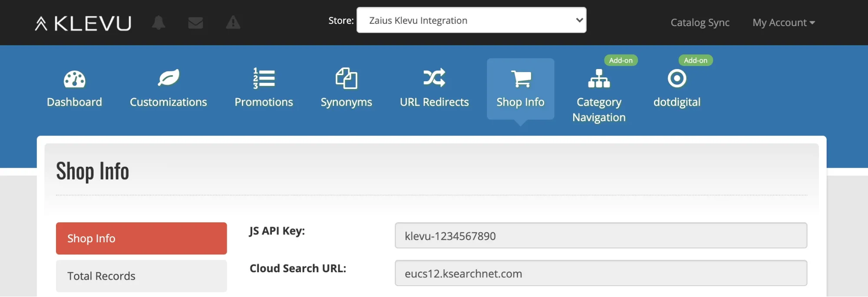Open the Customizations tab label
Viewport: 868px width, 297px height.
[x=168, y=102]
